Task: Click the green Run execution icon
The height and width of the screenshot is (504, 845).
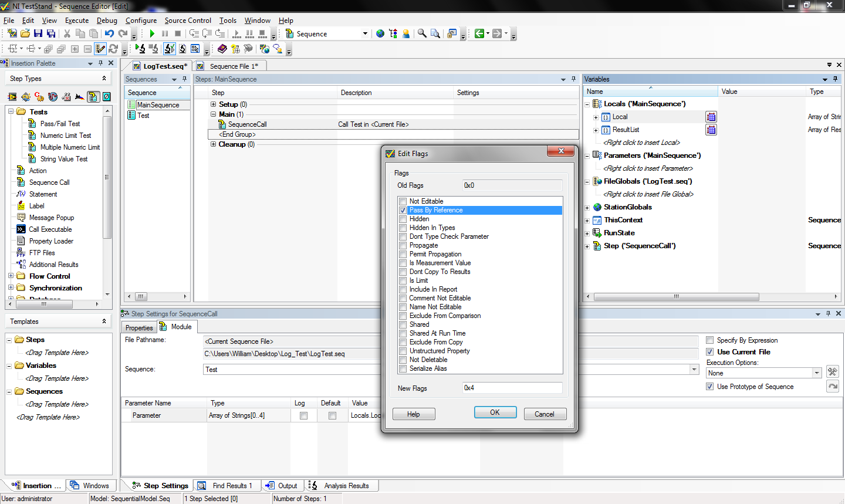Action: point(152,33)
